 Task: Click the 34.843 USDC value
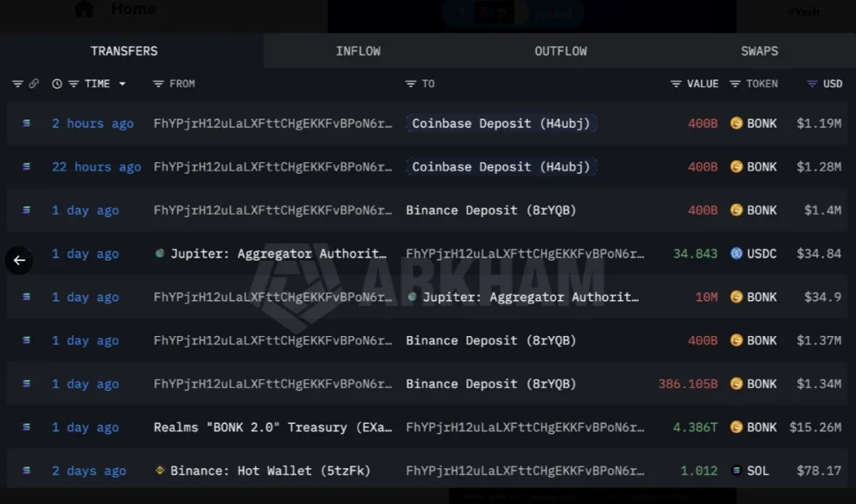pyautogui.click(x=695, y=253)
